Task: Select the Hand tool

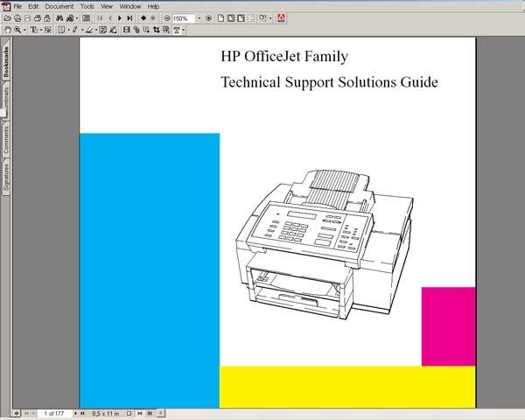Action: click(x=7, y=30)
